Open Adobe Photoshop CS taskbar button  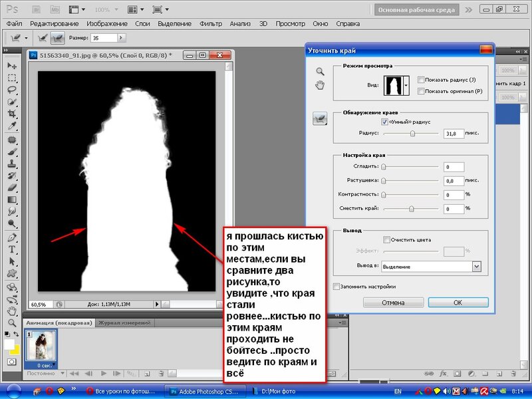tap(205, 392)
